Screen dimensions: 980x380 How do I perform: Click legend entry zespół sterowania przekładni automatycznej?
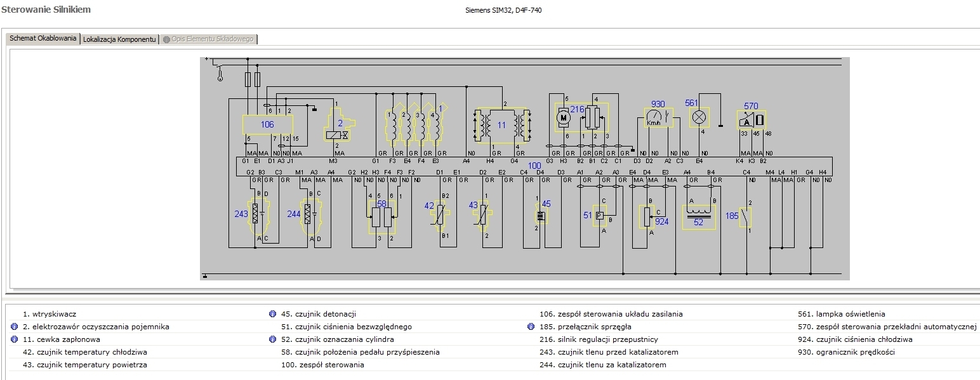(887, 327)
